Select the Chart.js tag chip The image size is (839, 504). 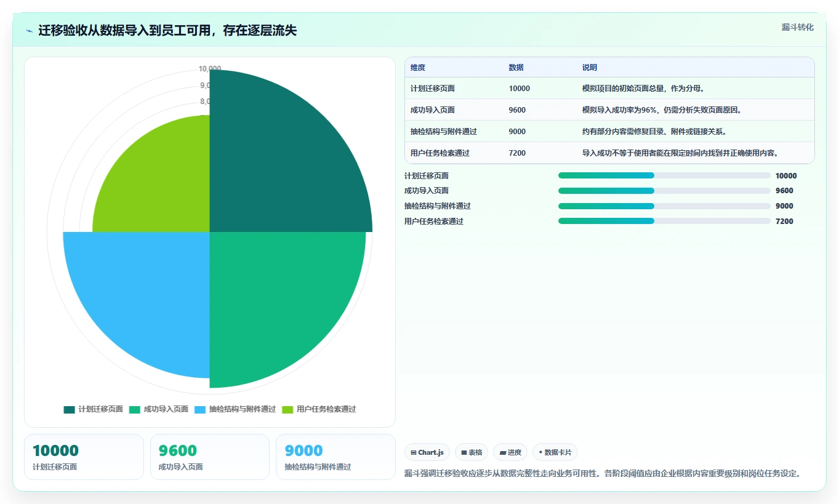pyautogui.click(x=427, y=452)
